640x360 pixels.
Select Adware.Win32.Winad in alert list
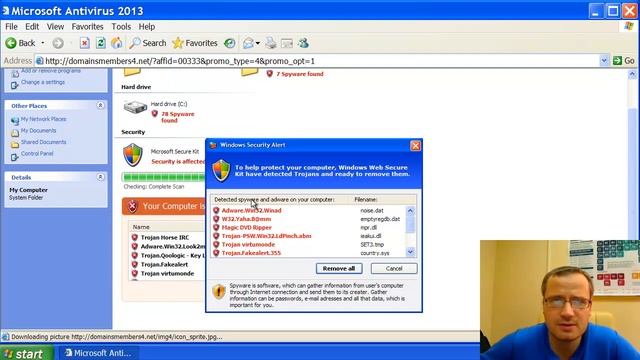(251, 211)
